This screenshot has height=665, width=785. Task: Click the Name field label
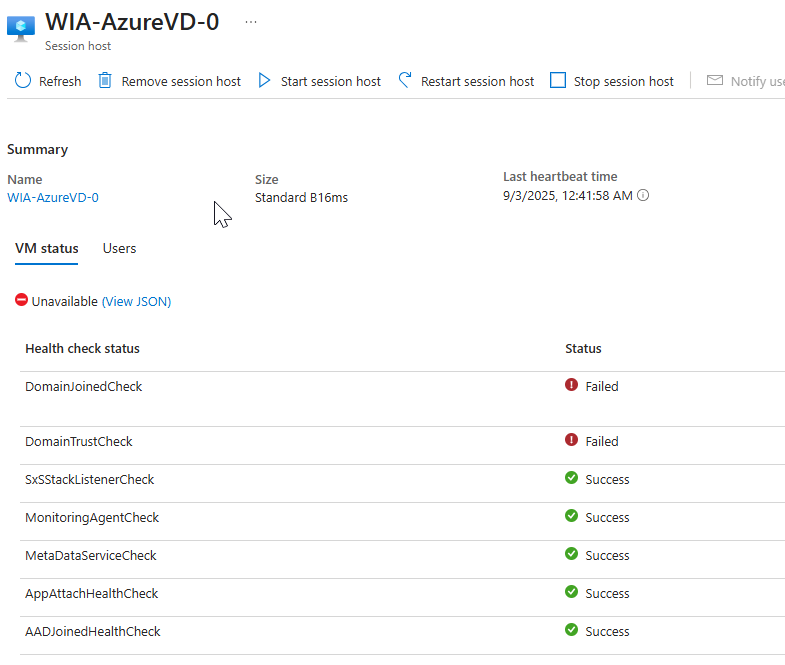[25, 180]
